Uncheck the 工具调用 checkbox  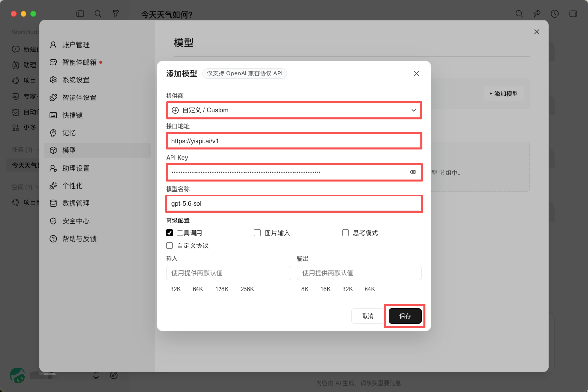170,233
